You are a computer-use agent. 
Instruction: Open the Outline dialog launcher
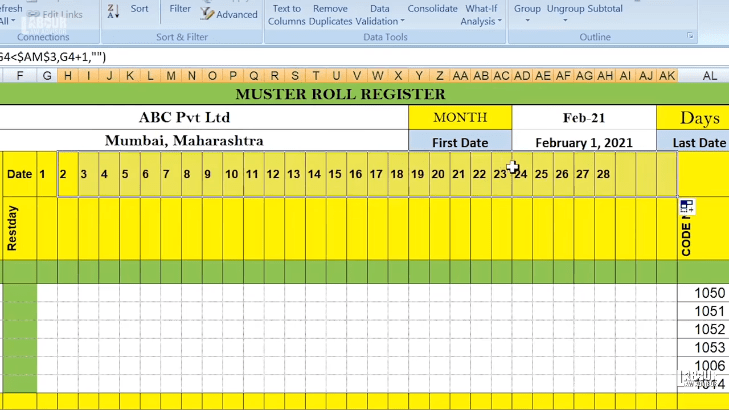[x=690, y=36]
